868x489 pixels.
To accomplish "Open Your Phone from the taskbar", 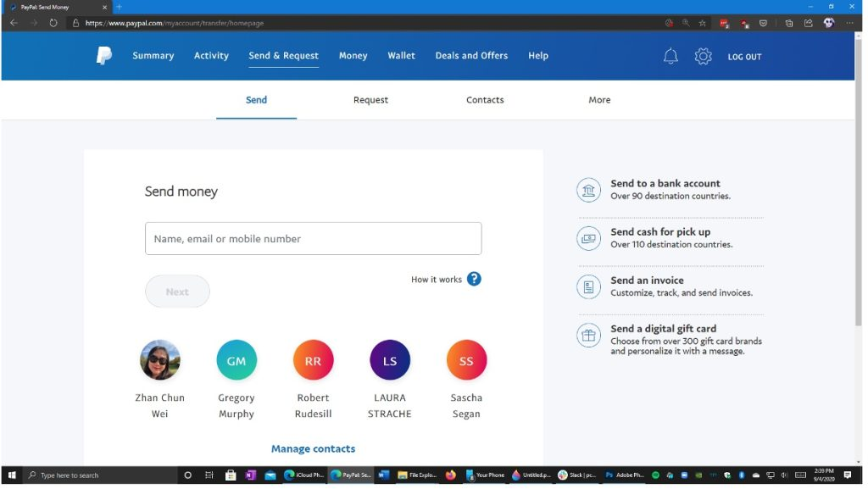I will (x=485, y=475).
